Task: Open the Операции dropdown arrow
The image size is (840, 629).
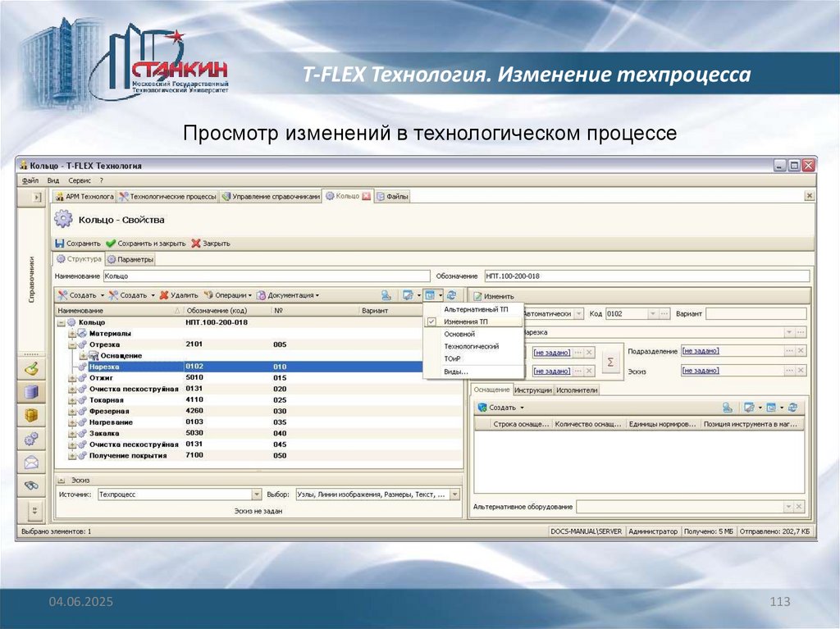Action: coord(249,296)
